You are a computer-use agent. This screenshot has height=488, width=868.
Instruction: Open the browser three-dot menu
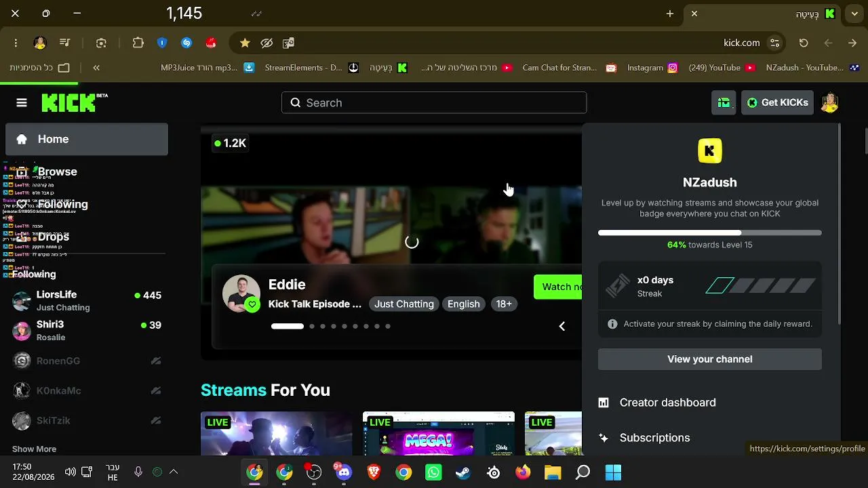(x=16, y=43)
